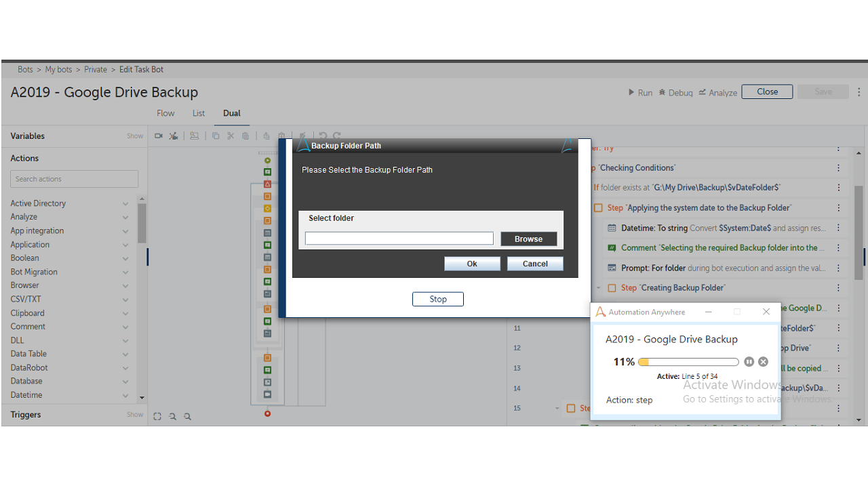Go to the Bots breadcrumb link
This screenshot has height=488, width=868.
[25, 69]
